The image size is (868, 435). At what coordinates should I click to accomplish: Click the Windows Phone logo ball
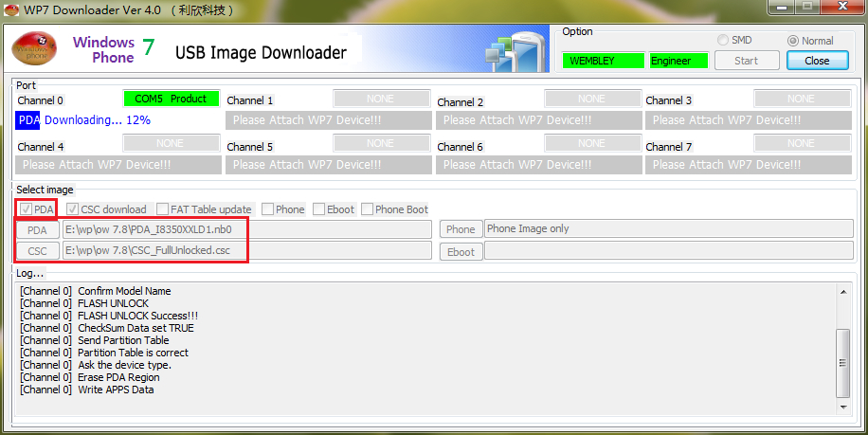tap(34, 48)
